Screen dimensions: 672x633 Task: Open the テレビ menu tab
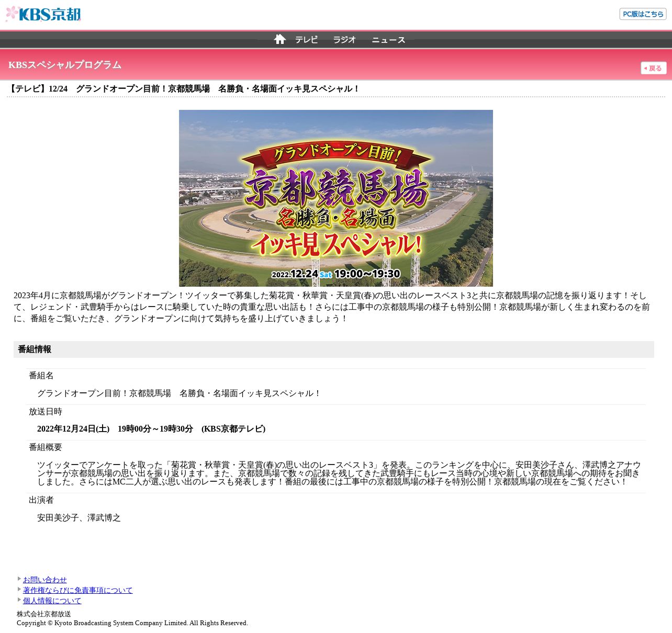click(x=306, y=40)
